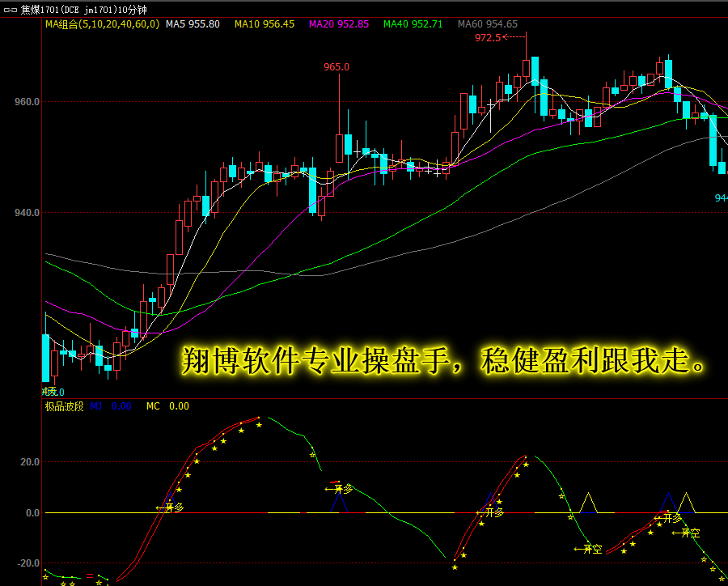The height and width of the screenshot is (586, 728).
Task: Click the MC 0.00 indicator value
Action: pyautogui.click(x=167, y=406)
